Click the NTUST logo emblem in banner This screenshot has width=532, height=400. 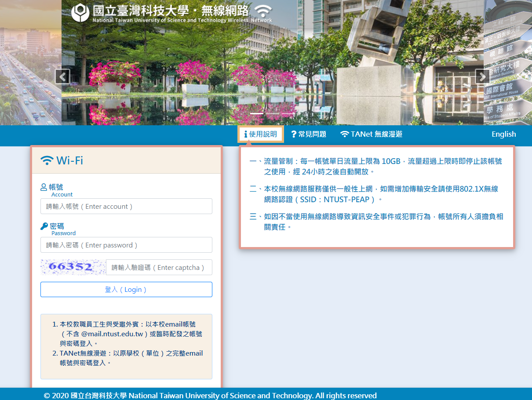click(80, 13)
